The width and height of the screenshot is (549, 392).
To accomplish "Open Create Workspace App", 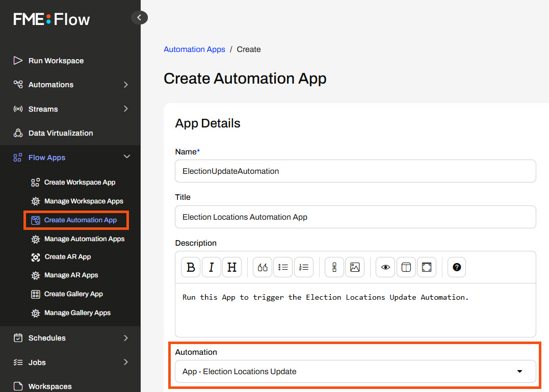I will pos(80,182).
